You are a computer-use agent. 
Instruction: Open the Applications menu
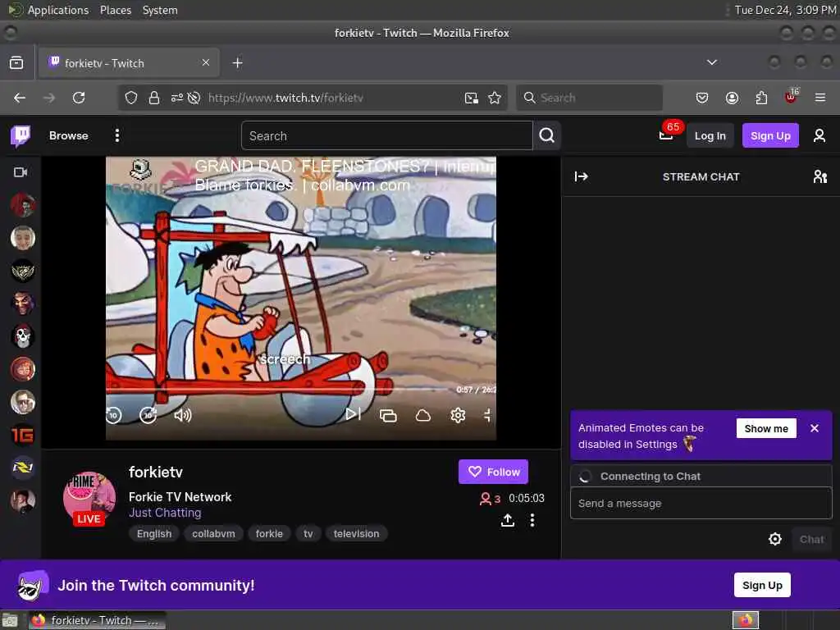pyautogui.click(x=58, y=10)
